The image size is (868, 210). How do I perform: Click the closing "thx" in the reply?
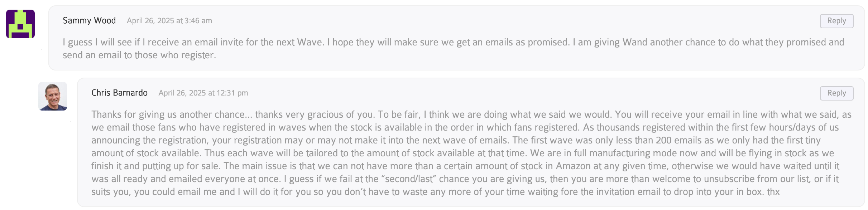point(773,192)
